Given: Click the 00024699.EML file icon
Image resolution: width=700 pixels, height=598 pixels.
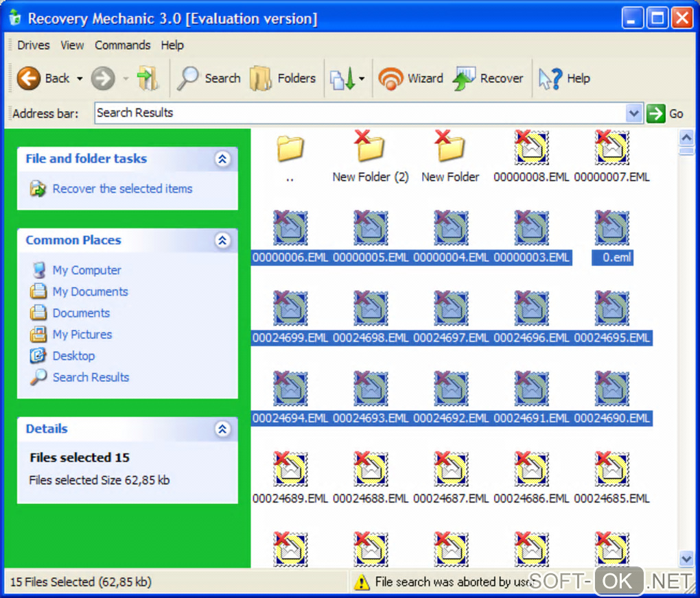Looking at the screenshot, I should tap(290, 308).
